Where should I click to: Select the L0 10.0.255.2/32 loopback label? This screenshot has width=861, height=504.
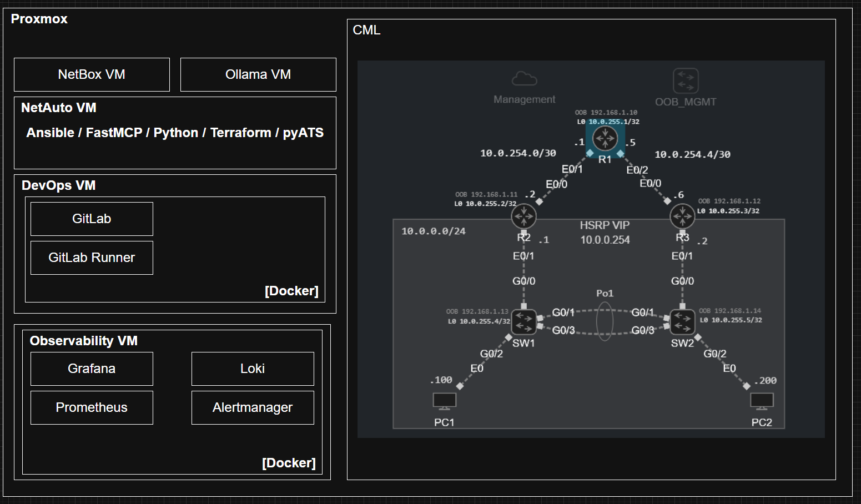485,204
